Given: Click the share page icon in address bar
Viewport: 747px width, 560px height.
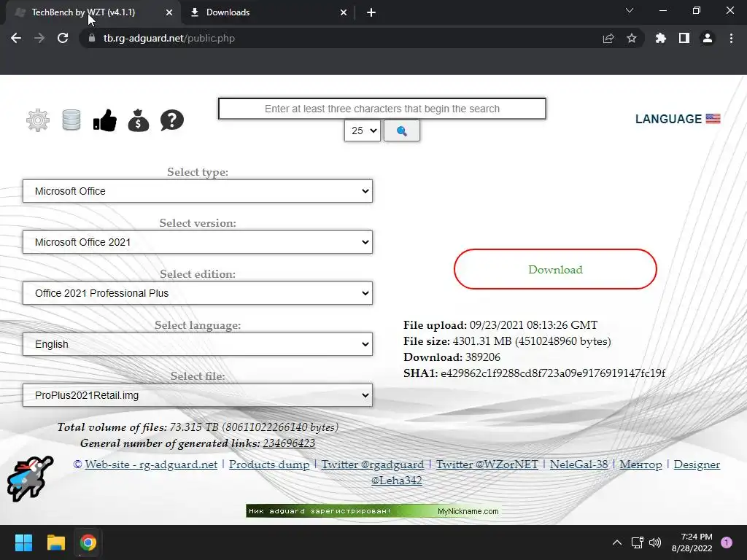Looking at the screenshot, I should coord(608,38).
